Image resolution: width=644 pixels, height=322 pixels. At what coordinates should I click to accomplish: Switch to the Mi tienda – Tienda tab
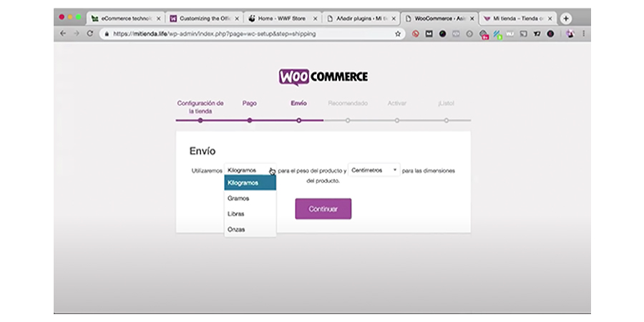517,19
